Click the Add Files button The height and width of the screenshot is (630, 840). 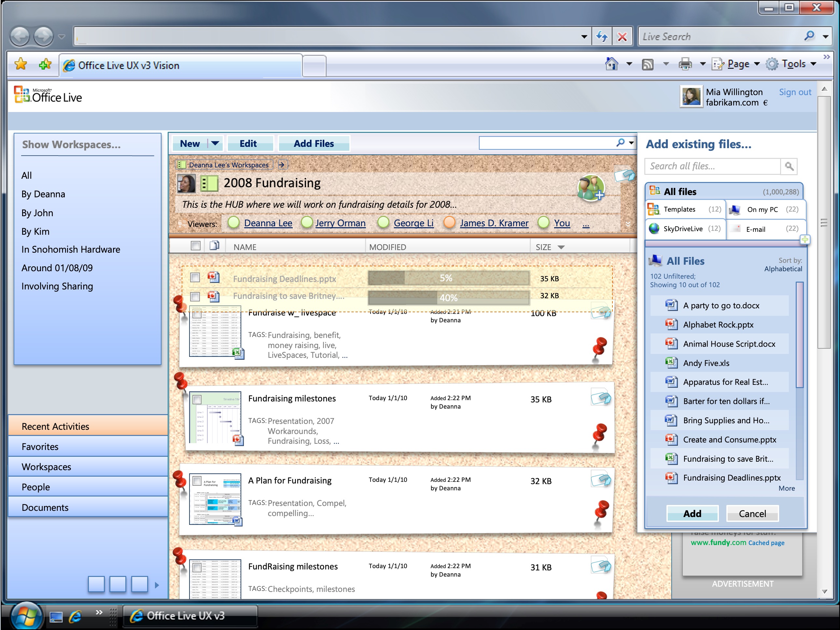[314, 144]
